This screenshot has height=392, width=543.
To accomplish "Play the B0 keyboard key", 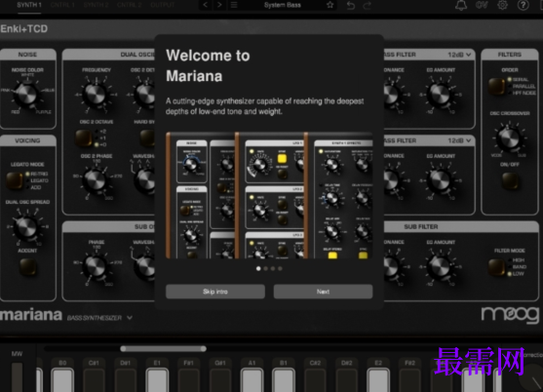I will 62,380.
